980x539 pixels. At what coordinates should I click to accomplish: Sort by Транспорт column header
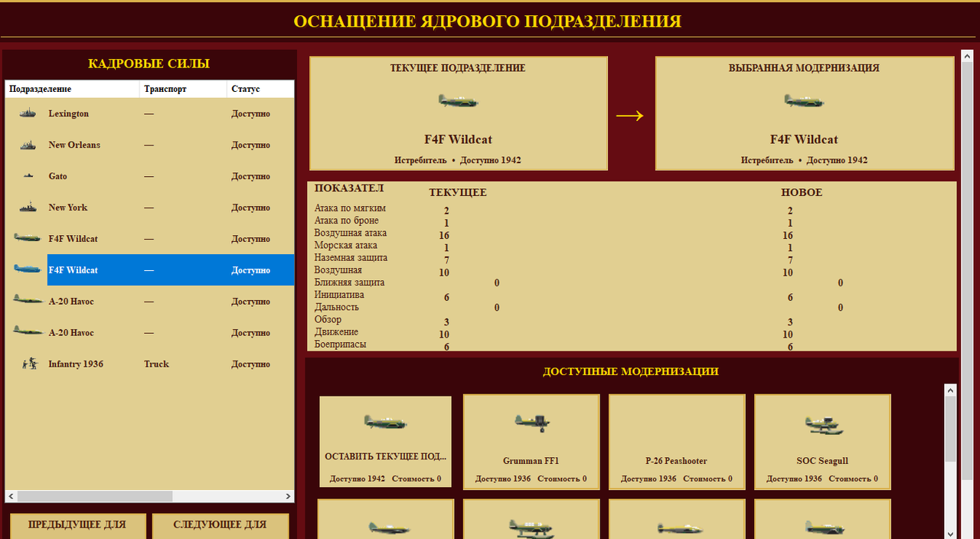click(184, 89)
